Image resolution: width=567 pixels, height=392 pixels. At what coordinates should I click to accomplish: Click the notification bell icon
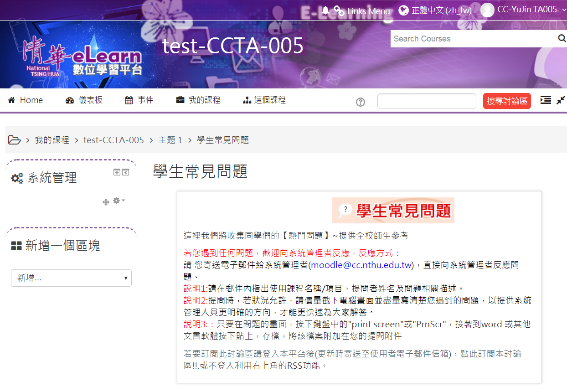(x=325, y=10)
